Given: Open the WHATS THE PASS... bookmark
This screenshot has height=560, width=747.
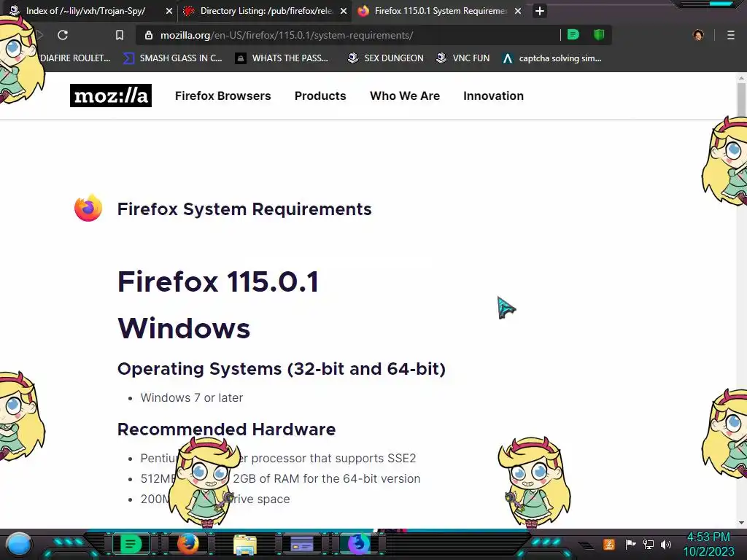Looking at the screenshot, I should point(282,58).
